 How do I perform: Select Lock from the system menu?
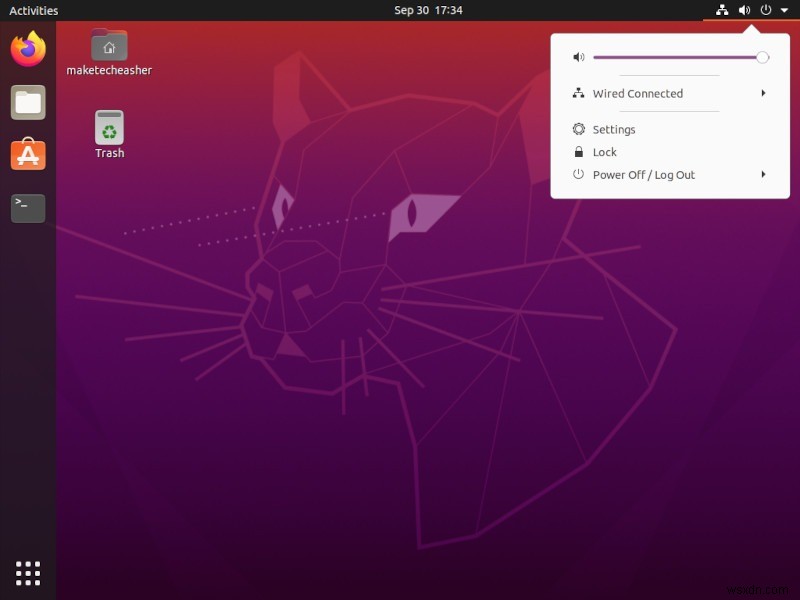604,152
